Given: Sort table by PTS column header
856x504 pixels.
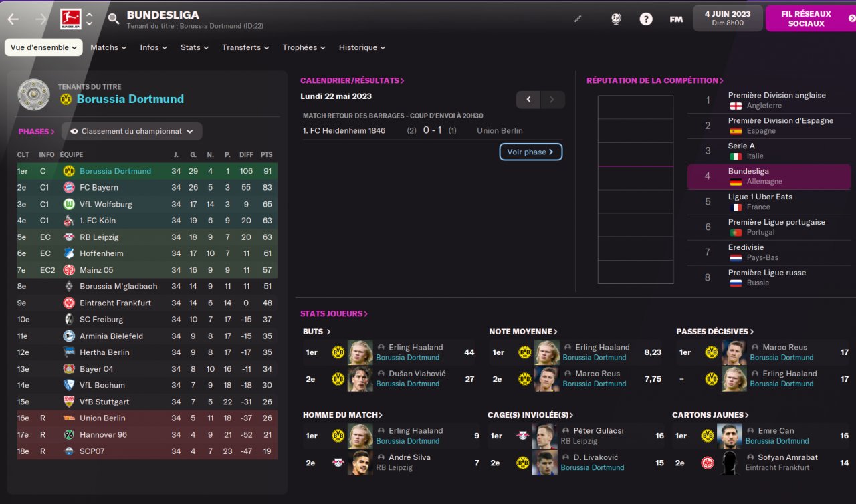Looking at the screenshot, I should click(266, 155).
